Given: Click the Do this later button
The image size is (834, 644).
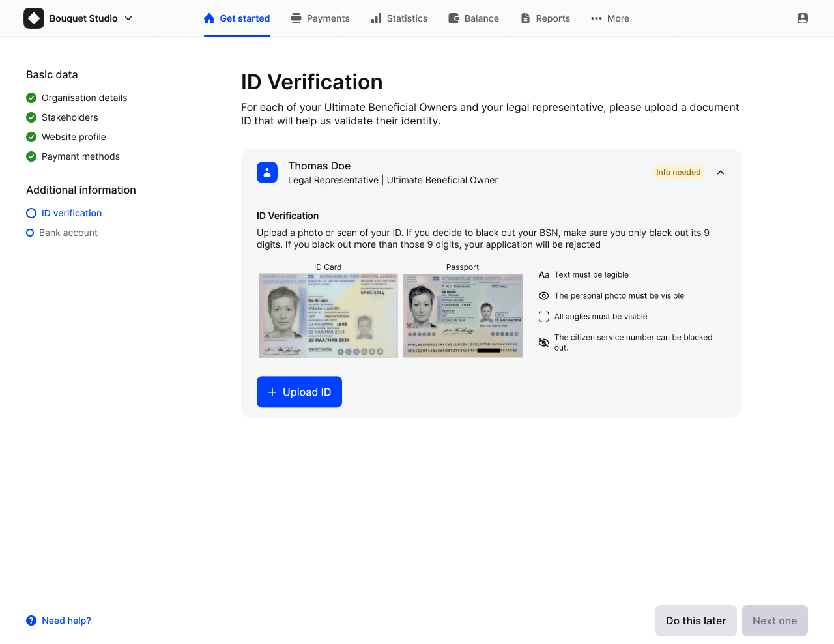Looking at the screenshot, I should 696,621.
